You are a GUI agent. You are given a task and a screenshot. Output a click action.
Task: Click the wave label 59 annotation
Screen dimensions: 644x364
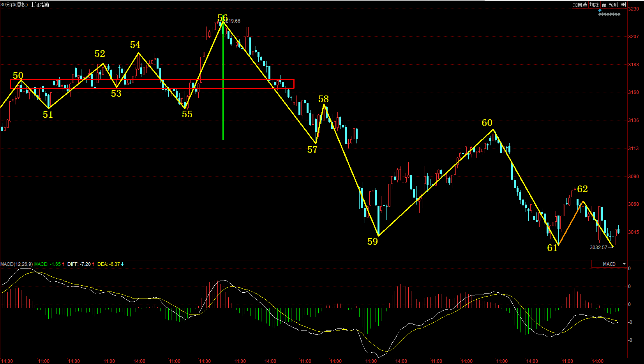pos(372,242)
